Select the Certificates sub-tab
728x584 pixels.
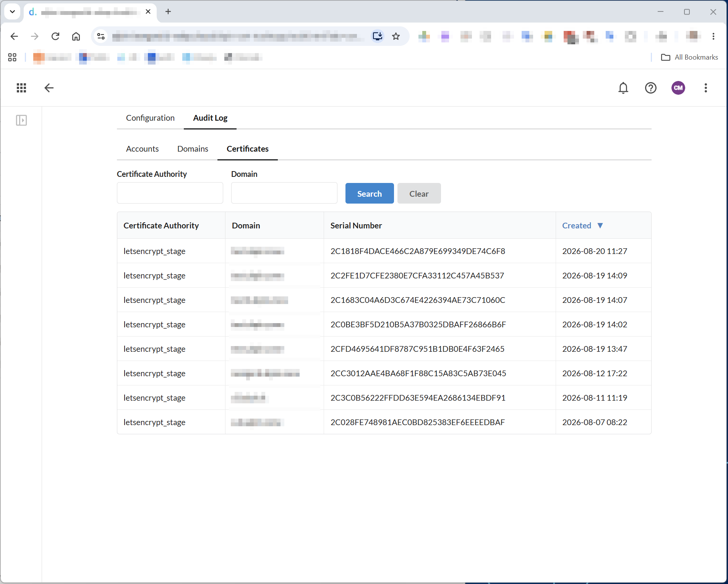click(248, 149)
